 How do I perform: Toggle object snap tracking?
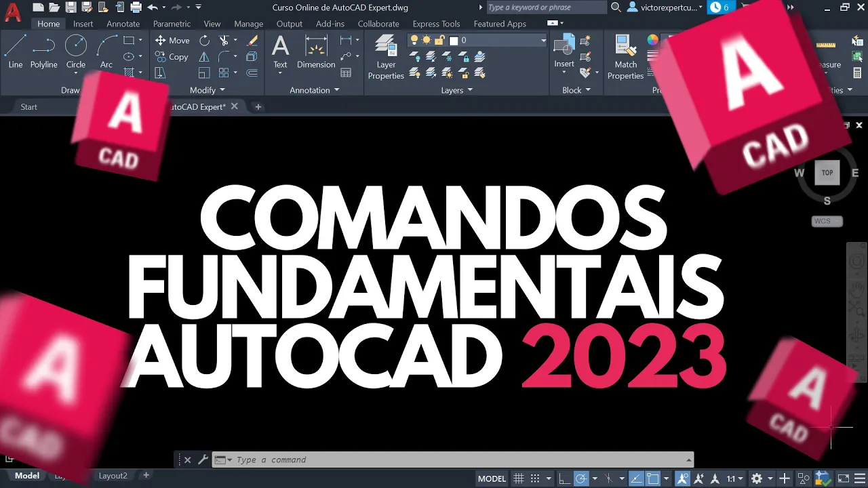pyautogui.click(x=635, y=479)
